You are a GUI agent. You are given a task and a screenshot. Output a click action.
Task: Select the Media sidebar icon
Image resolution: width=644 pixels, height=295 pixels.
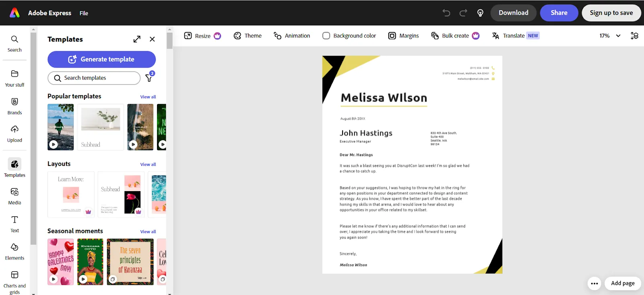tap(14, 192)
